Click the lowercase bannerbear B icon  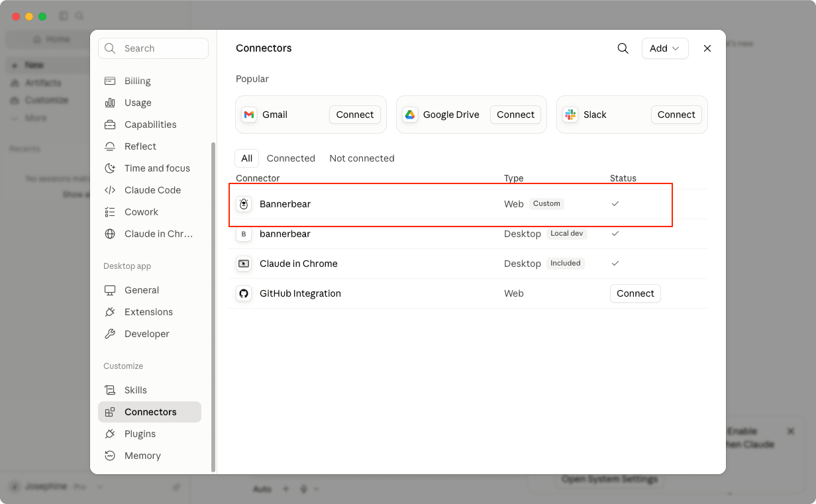click(244, 234)
